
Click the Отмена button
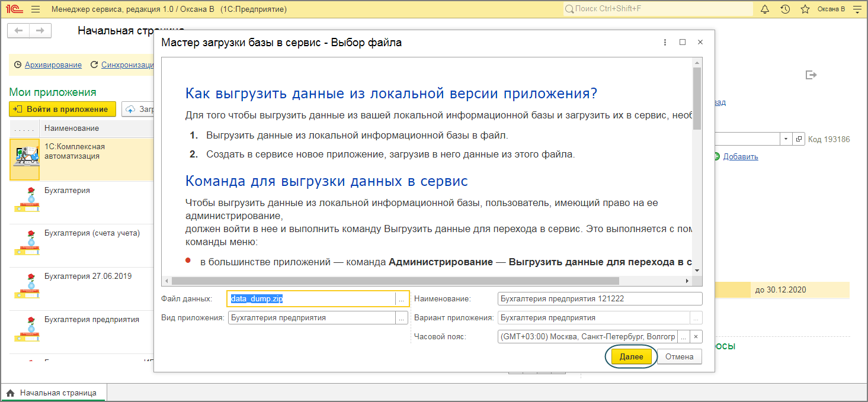click(x=679, y=356)
